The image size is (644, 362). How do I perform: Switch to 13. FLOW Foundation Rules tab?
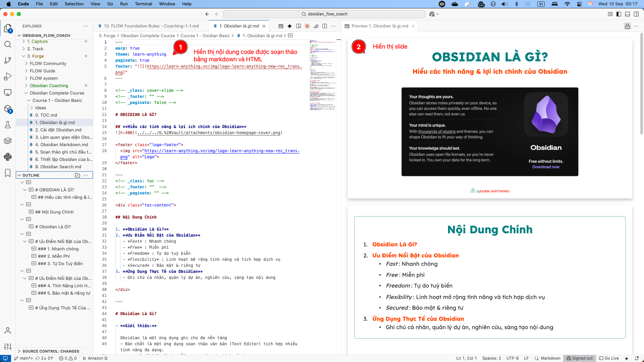(x=151, y=26)
